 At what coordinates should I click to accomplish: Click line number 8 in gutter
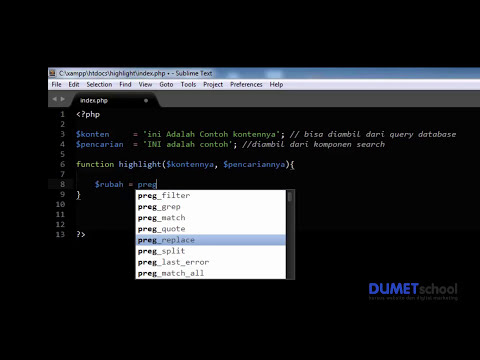tap(62, 184)
